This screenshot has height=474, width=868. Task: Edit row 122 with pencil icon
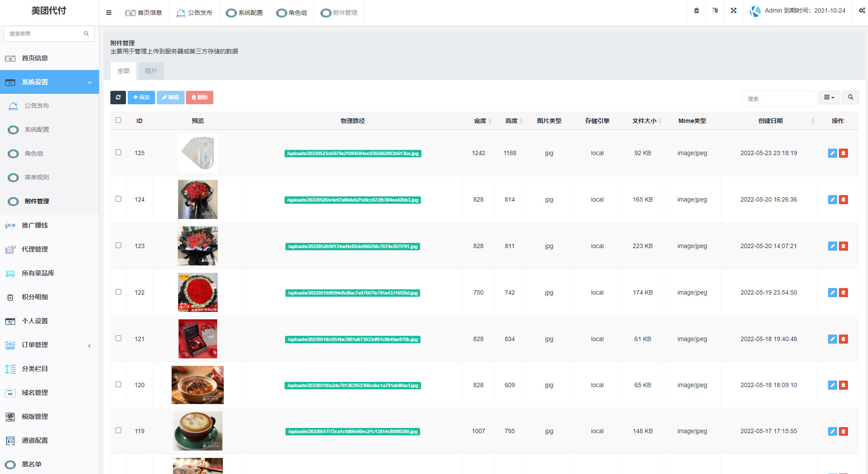832,292
